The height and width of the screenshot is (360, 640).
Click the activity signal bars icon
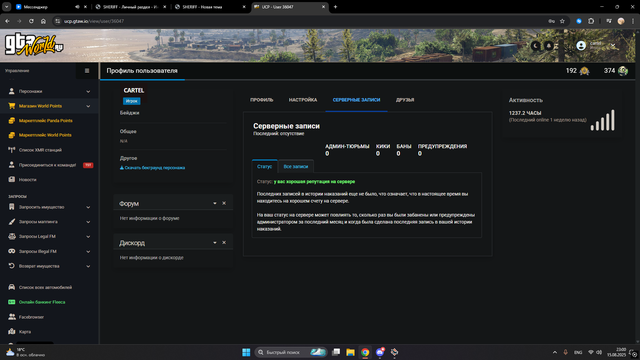602,120
